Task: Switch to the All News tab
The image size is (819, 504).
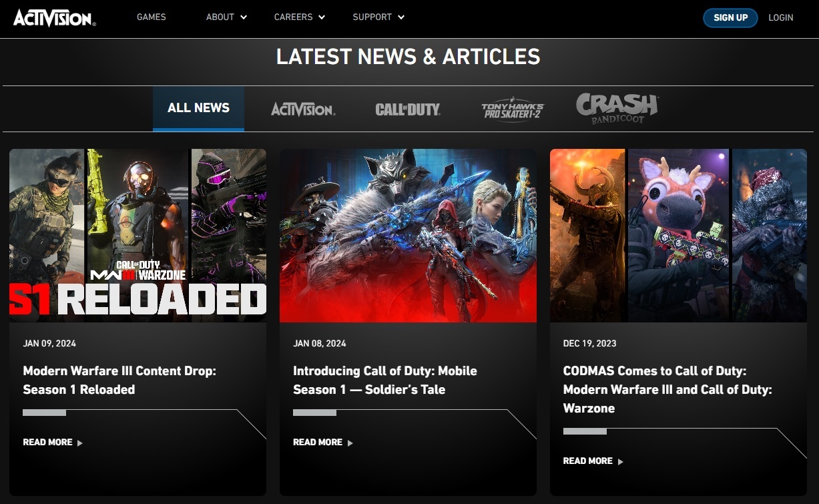Action: (198, 108)
